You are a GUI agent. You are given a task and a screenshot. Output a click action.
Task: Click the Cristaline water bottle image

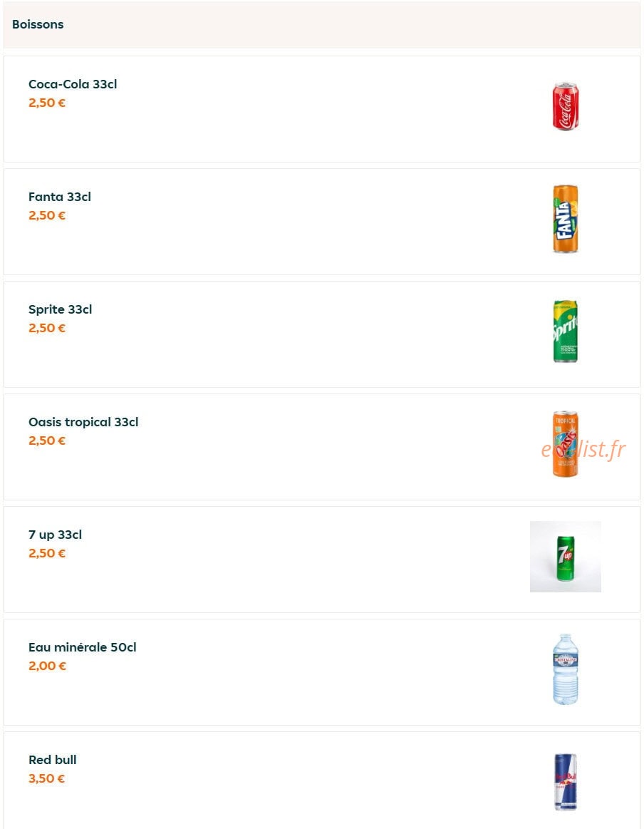coord(566,669)
